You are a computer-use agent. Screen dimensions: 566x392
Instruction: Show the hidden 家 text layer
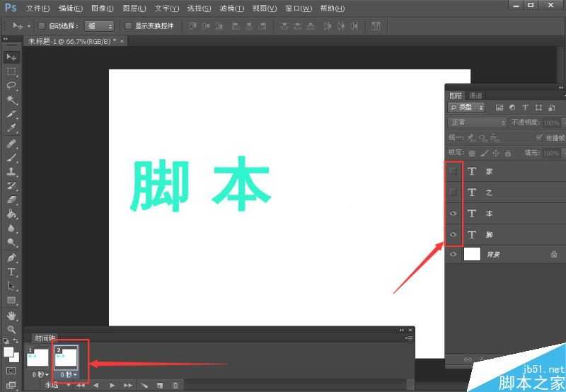pyautogui.click(x=454, y=171)
